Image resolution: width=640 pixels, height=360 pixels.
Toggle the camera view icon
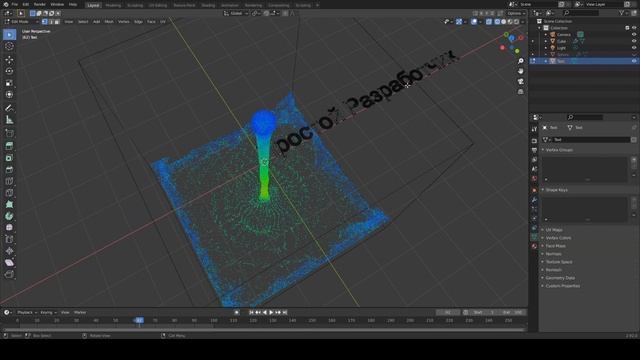(520, 82)
